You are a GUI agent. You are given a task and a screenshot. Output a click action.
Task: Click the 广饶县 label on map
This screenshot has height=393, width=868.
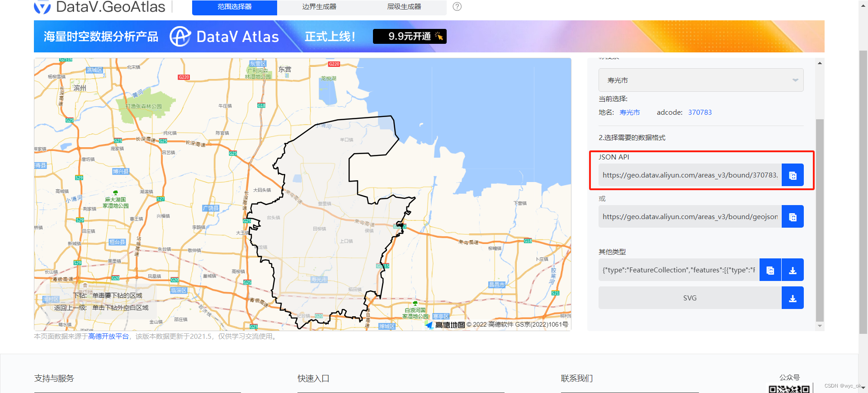(211, 208)
